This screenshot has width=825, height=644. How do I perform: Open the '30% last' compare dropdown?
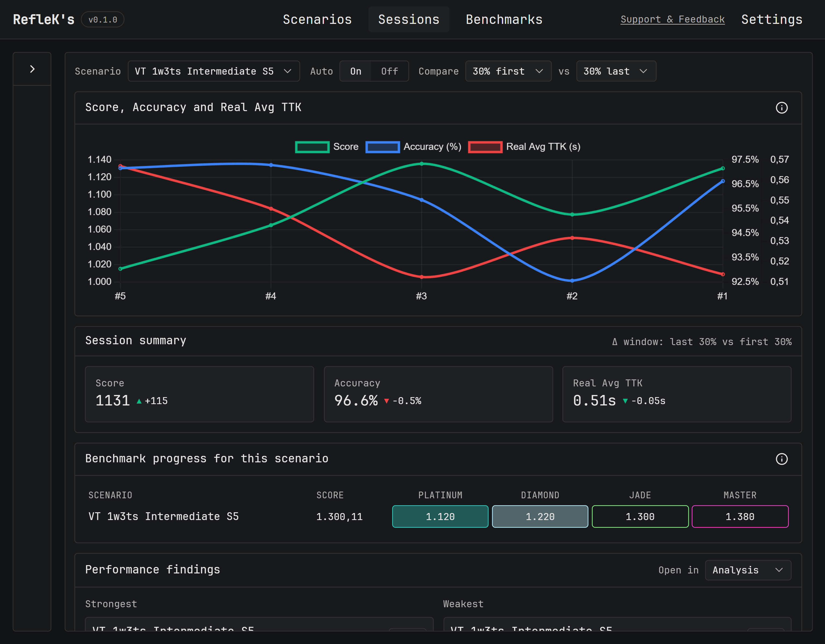(616, 71)
